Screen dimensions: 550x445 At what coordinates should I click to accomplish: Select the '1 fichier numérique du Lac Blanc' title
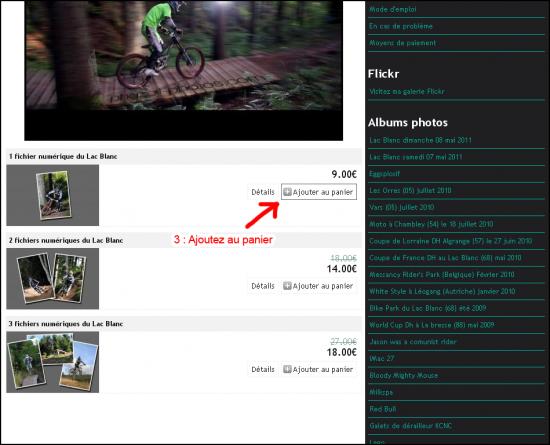63,156
